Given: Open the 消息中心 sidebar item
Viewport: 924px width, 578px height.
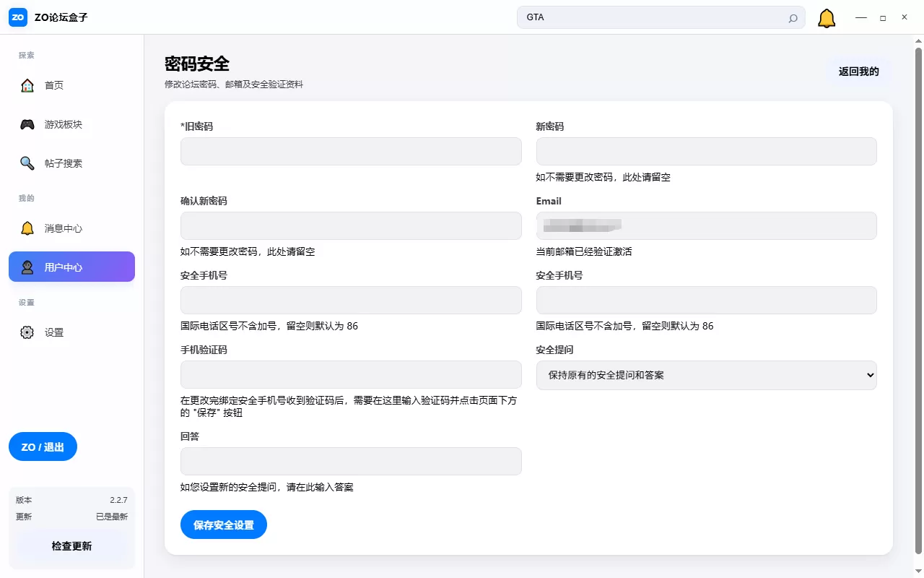Looking at the screenshot, I should (71, 228).
